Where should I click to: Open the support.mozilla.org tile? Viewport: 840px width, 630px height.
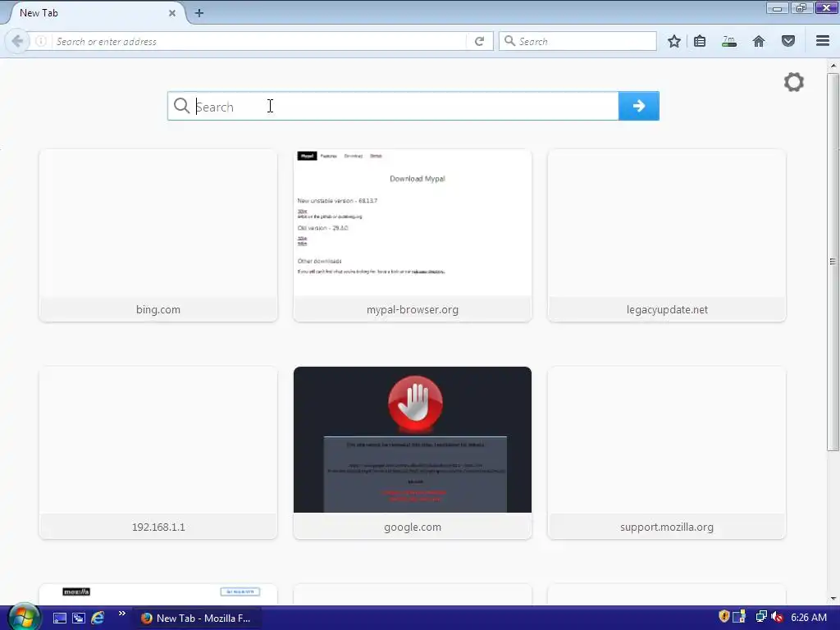point(667,453)
